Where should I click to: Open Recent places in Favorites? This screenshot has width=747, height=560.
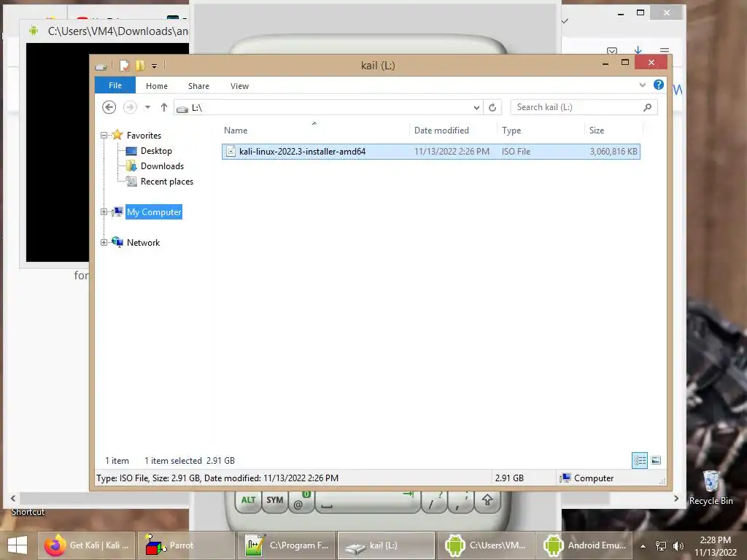point(167,182)
